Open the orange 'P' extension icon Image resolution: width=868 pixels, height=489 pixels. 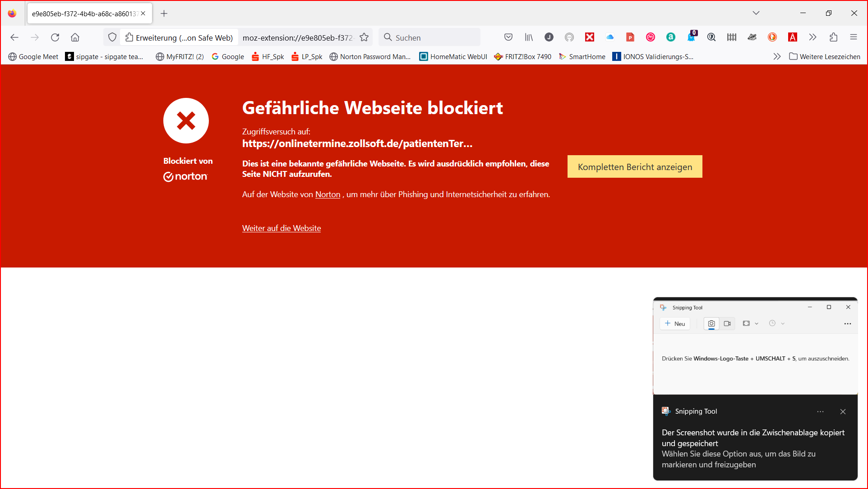(630, 37)
